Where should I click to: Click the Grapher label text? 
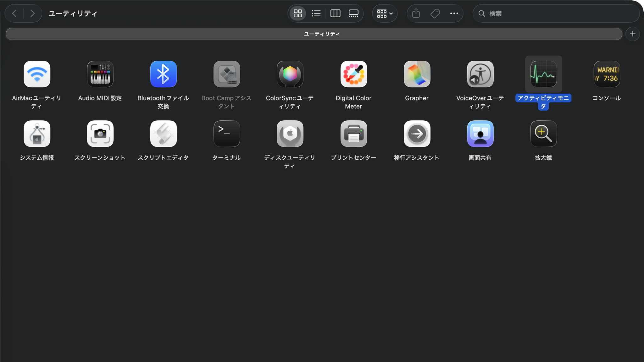point(417,98)
